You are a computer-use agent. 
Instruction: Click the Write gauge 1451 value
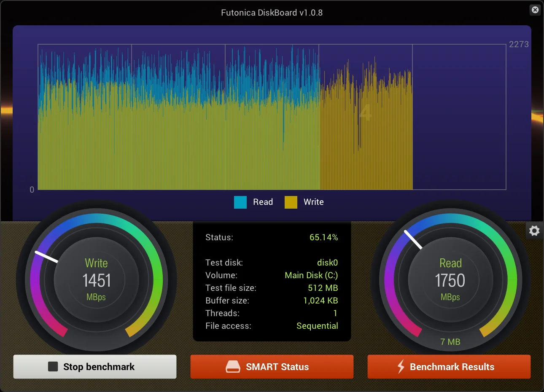[x=97, y=281]
